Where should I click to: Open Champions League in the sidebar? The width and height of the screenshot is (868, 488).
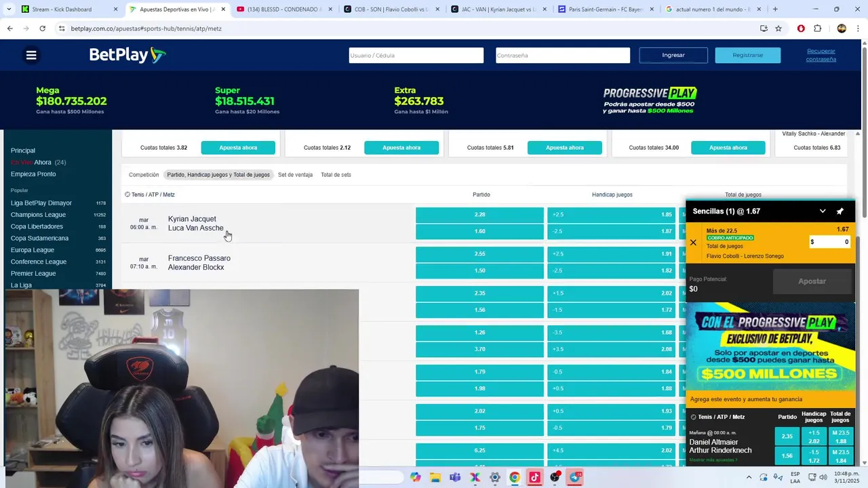point(39,215)
